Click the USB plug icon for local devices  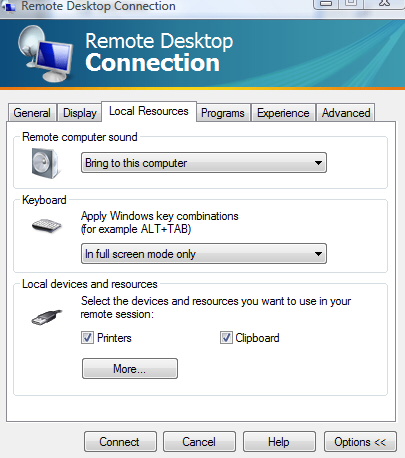pos(46,317)
